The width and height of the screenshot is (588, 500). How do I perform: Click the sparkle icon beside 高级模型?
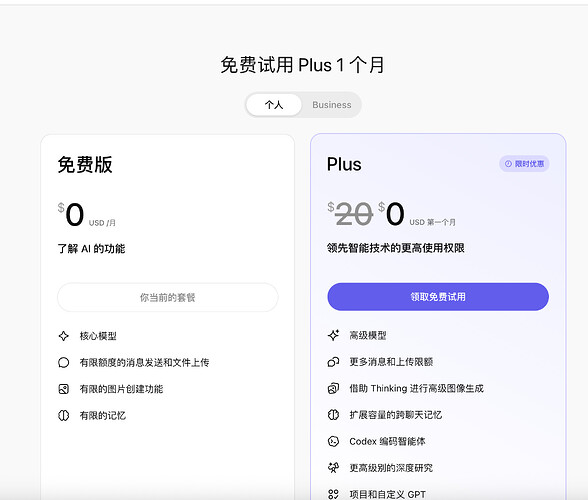(x=333, y=335)
